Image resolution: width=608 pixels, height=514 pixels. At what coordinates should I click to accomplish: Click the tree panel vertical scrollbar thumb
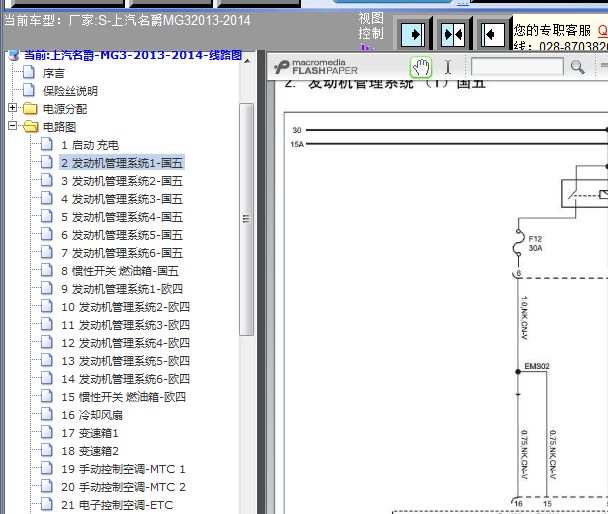(246, 219)
